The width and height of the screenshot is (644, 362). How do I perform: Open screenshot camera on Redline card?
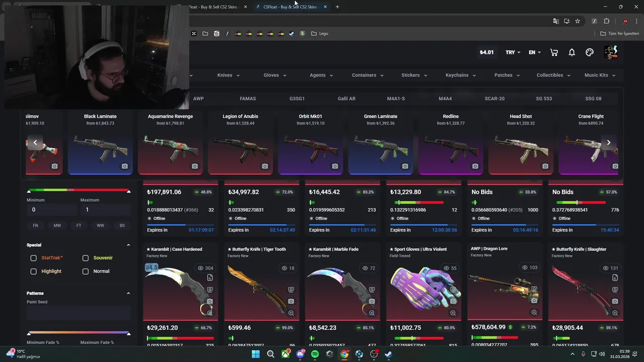475,166
